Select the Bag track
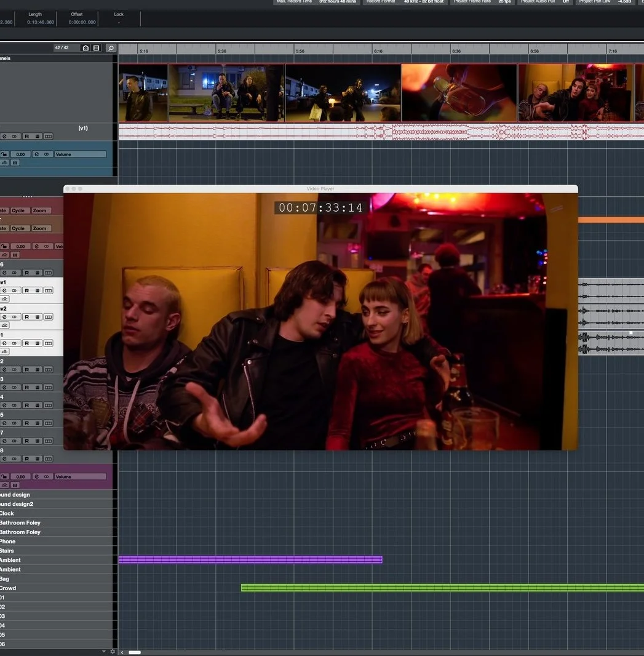Screen dimensions: 644x656 point(57,579)
